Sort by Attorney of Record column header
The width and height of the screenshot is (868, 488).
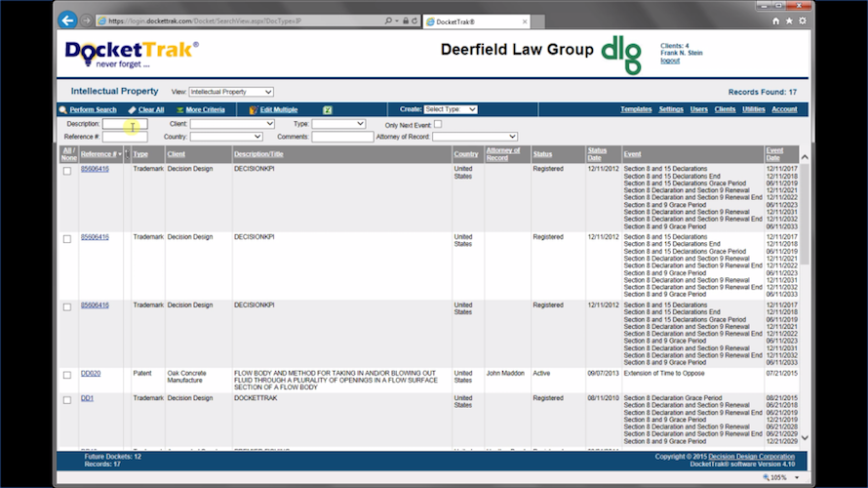(x=502, y=154)
